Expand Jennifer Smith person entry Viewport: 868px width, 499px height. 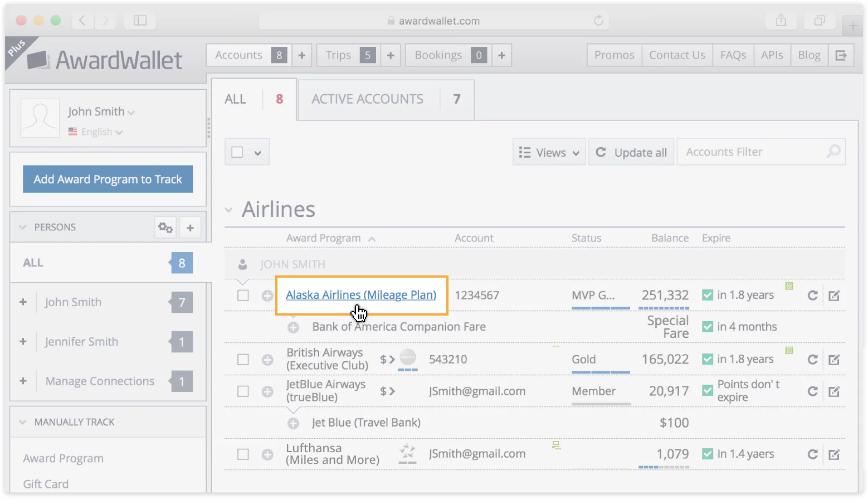pos(23,342)
